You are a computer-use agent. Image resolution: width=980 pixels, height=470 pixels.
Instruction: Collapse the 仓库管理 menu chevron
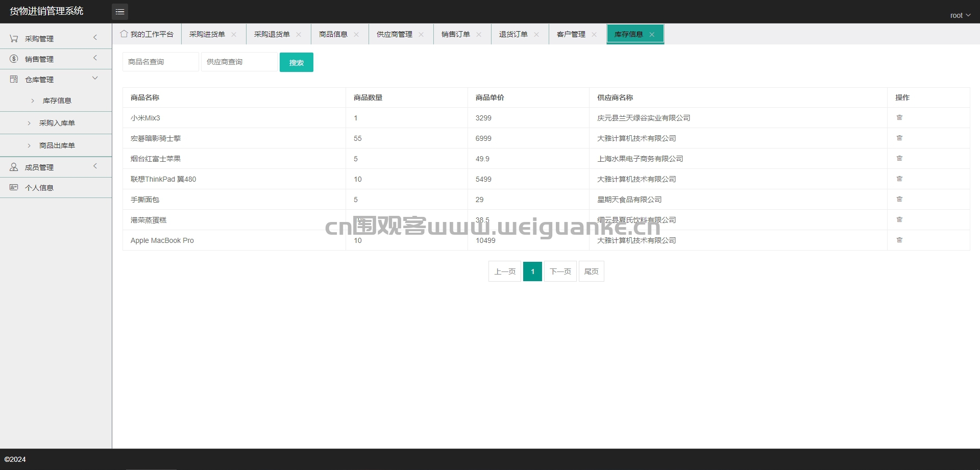(95, 78)
